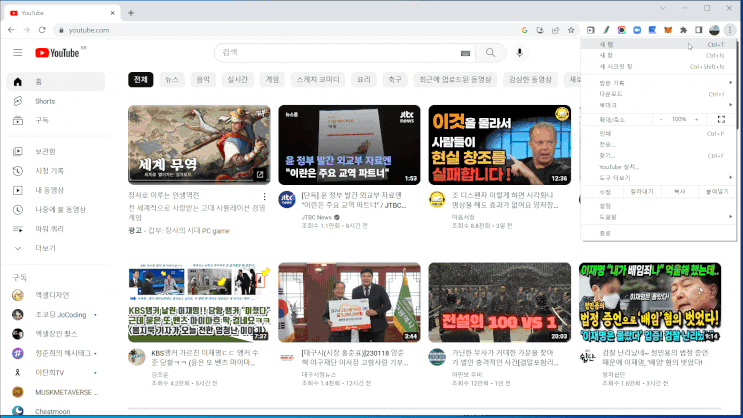The height and width of the screenshot is (418, 743).
Task: Open the 세계 무역 ad thumbnail
Action: pyautogui.click(x=199, y=145)
